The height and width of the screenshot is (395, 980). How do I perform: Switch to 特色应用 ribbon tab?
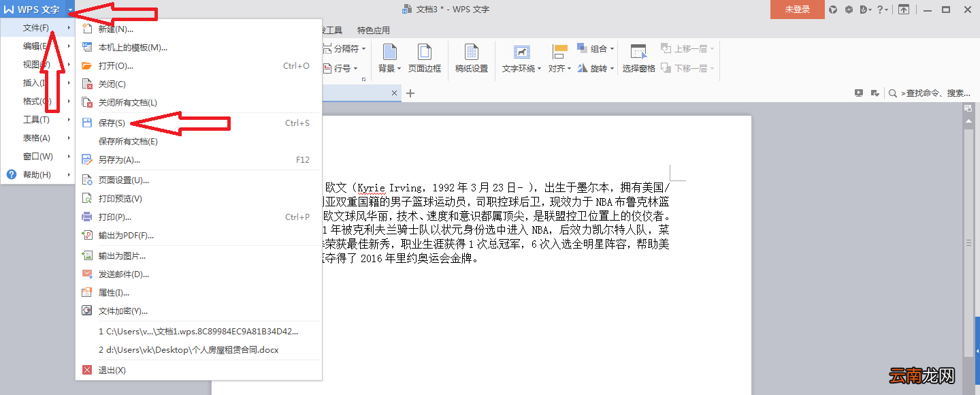pyautogui.click(x=374, y=31)
